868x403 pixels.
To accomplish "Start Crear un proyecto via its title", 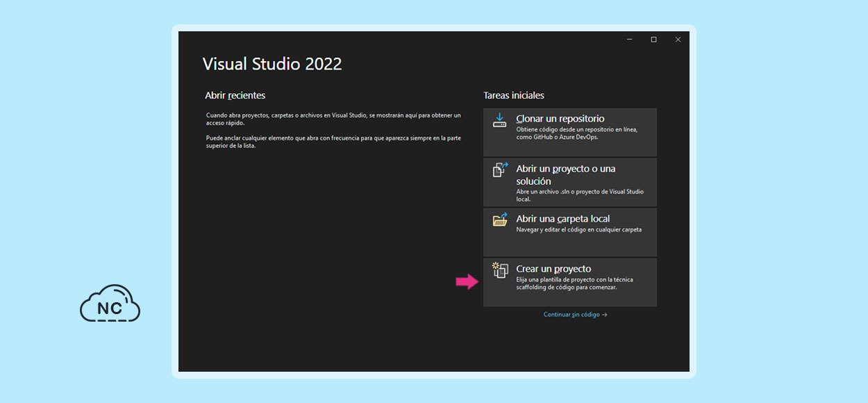I will pyautogui.click(x=553, y=269).
